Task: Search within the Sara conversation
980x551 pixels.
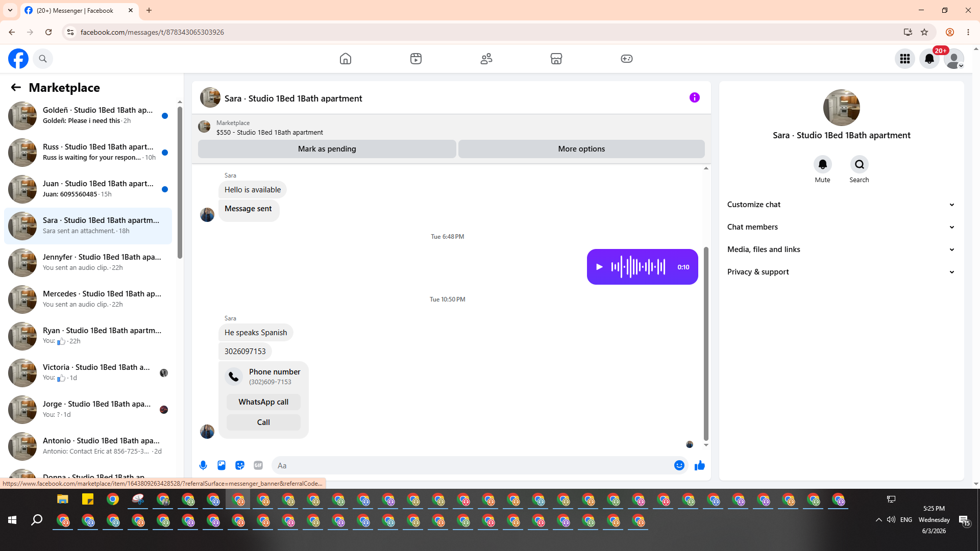Action: coord(860,164)
